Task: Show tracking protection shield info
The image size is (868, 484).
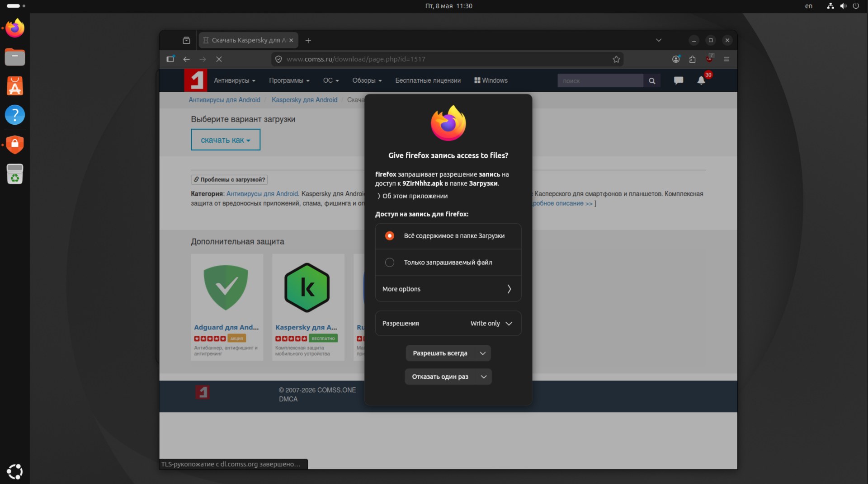Action: pos(278,59)
